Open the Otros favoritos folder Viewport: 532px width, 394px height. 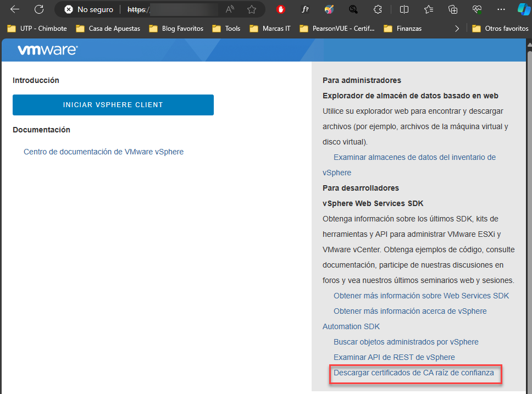[501, 29]
